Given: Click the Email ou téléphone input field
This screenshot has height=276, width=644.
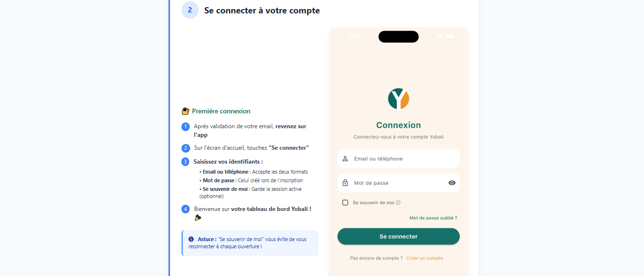Looking at the screenshot, I should pyautogui.click(x=398, y=159).
